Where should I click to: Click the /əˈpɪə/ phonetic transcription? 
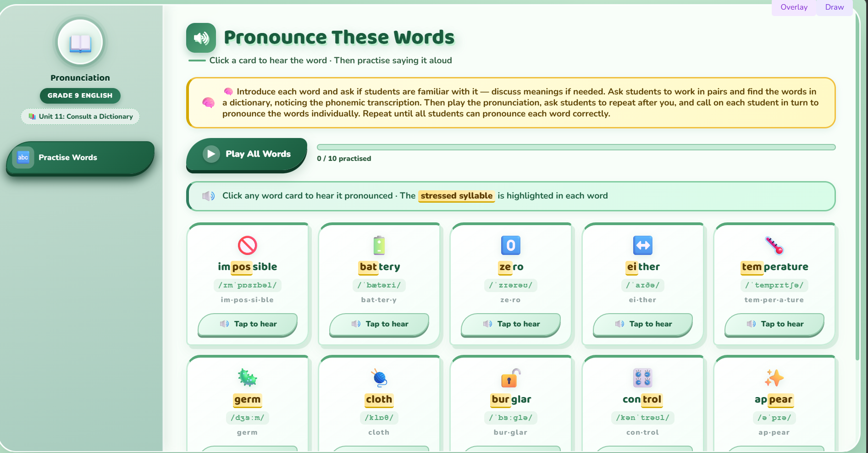[774, 418]
